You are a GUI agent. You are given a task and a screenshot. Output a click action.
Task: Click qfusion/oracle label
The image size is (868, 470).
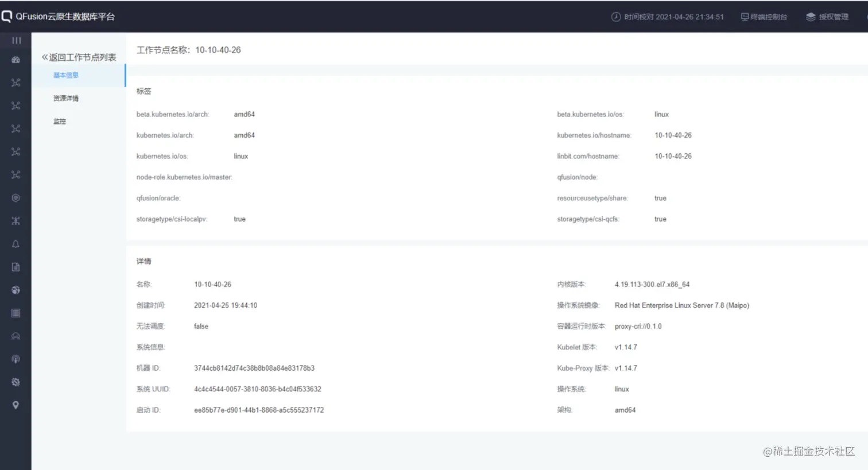pos(158,198)
